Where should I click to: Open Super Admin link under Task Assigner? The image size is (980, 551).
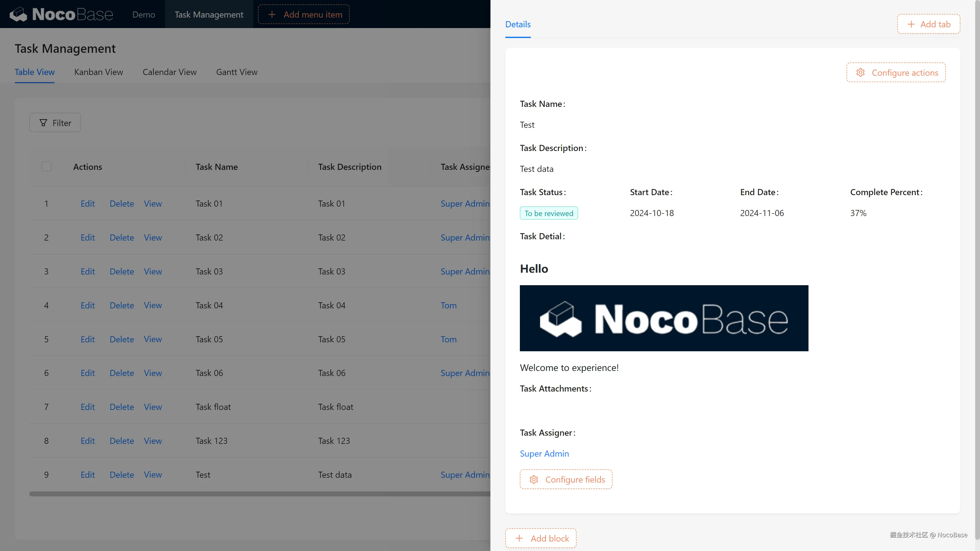pyautogui.click(x=544, y=454)
